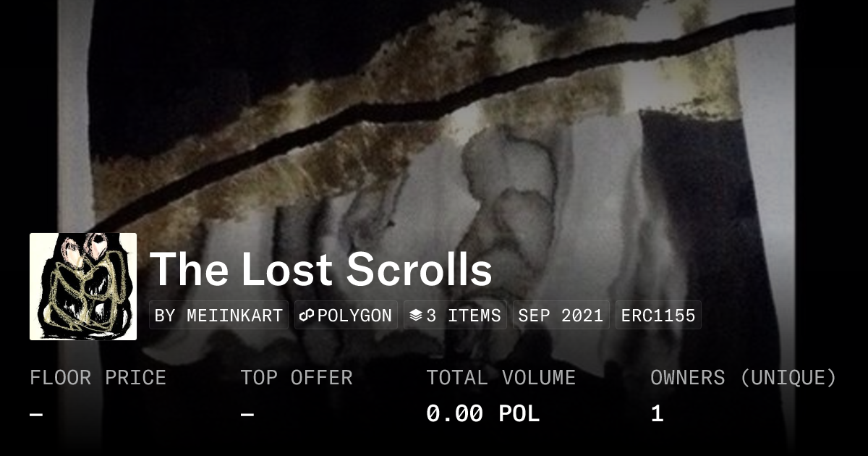Click the OWNERS (UNIQUE) label
The width and height of the screenshot is (868, 456).
(744, 378)
